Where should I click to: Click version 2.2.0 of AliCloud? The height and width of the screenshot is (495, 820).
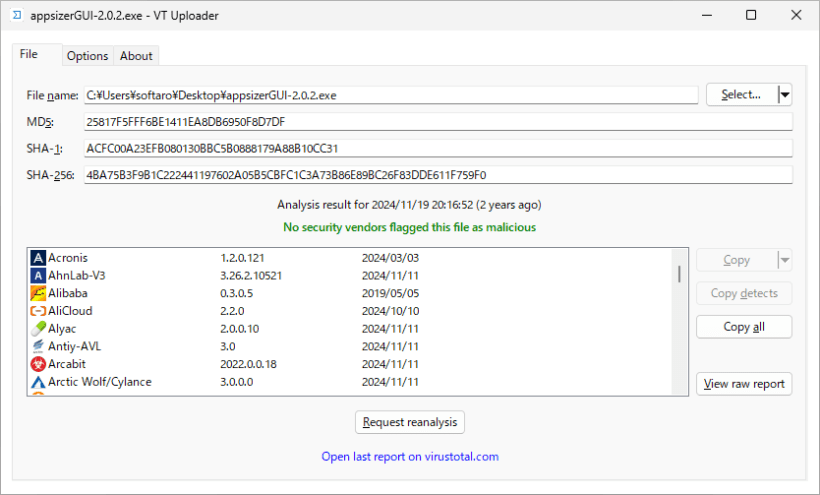click(232, 311)
